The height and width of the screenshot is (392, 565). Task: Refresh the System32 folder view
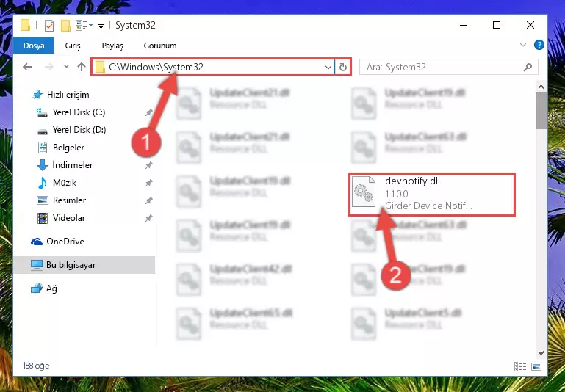[x=343, y=68]
